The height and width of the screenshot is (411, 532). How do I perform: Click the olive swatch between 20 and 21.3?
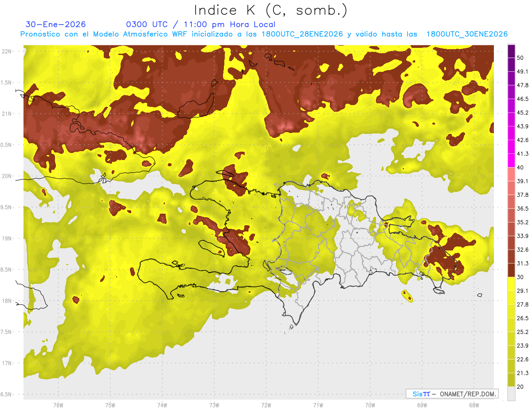(x=511, y=380)
